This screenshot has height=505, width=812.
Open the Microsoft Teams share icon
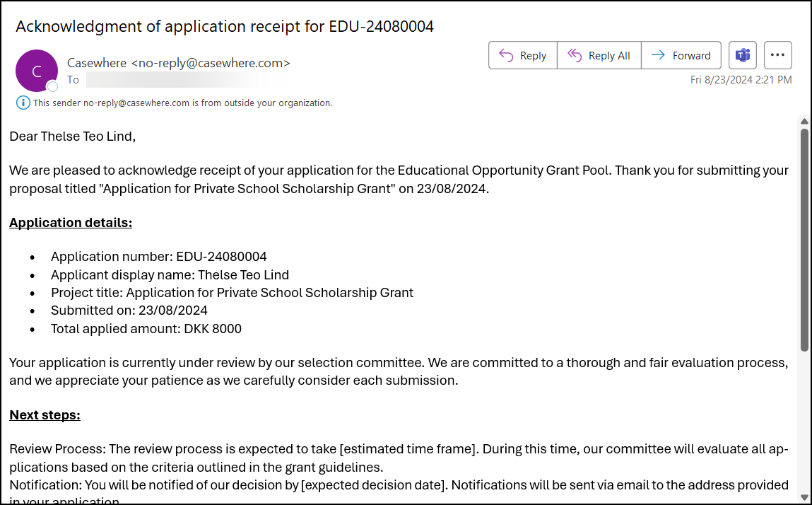[x=743, y=55]
